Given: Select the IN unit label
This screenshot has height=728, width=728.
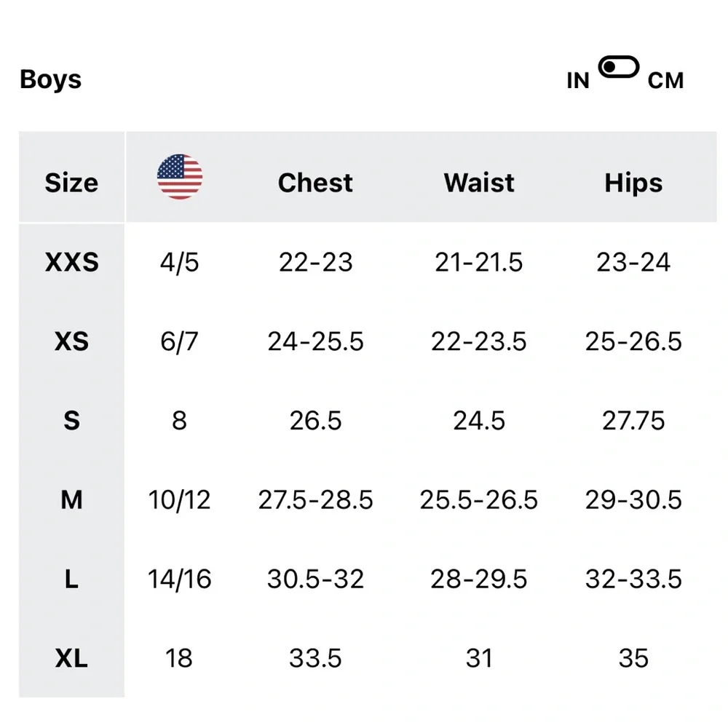Looking at the screenshot, I should click(578, 81).
